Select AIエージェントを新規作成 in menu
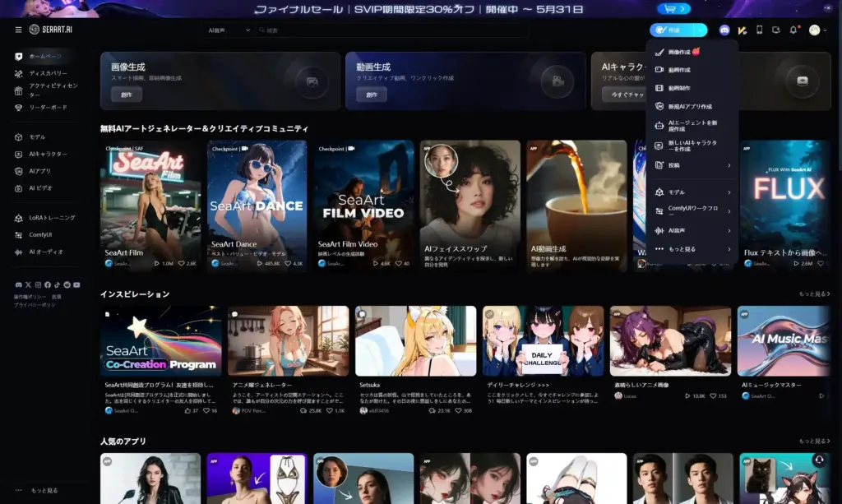842x504 pixels. point(692,126)
